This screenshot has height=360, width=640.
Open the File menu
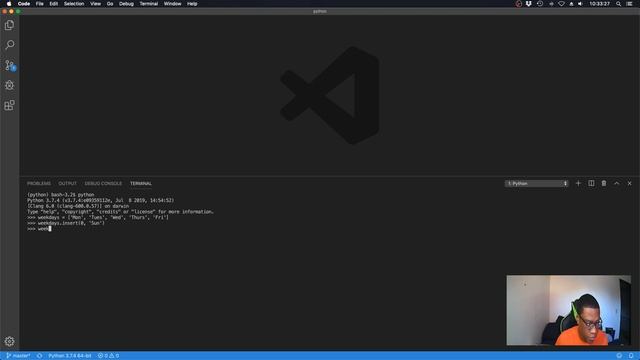pyautogui.click(x=40, y=4)
